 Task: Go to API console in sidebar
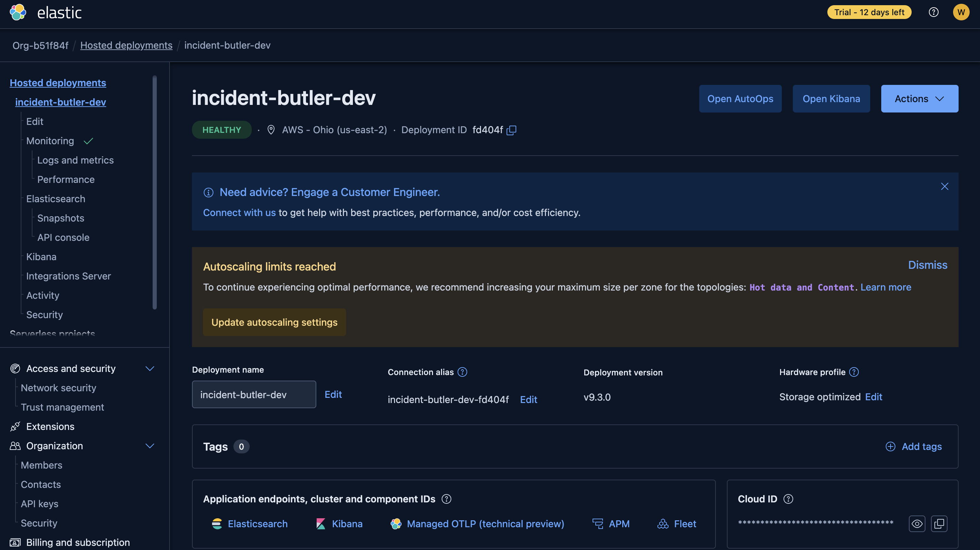pos(63,237)
